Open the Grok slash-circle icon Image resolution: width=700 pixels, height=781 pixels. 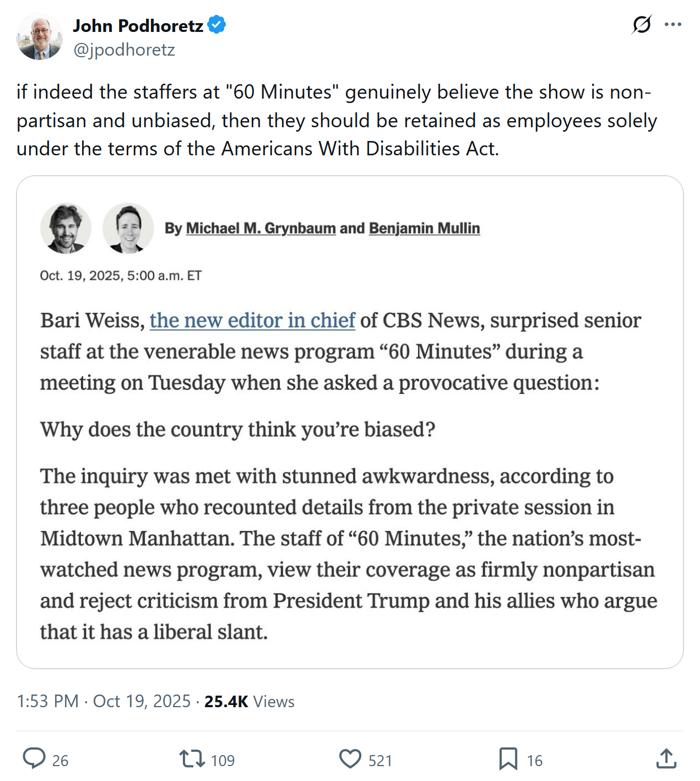pos(642,25)
